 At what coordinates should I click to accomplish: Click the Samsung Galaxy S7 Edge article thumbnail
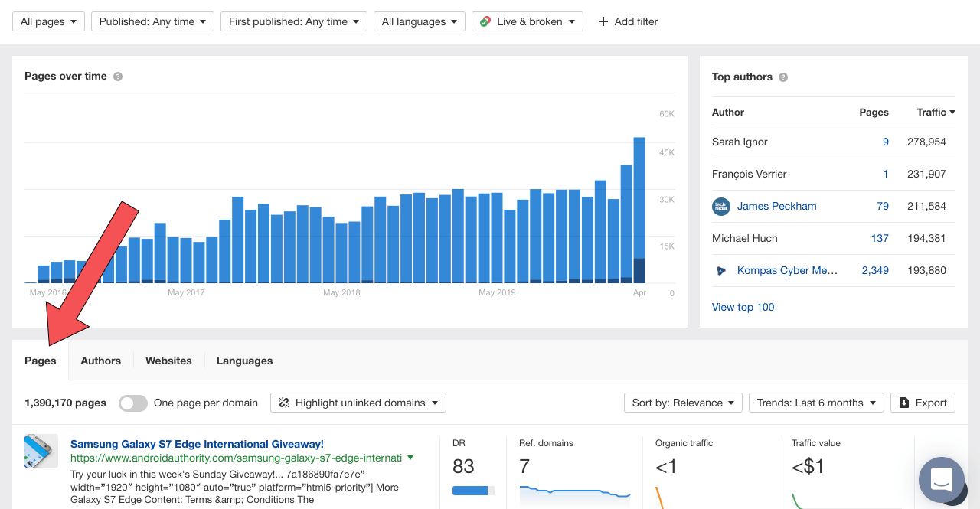click(x=41, y=451)
